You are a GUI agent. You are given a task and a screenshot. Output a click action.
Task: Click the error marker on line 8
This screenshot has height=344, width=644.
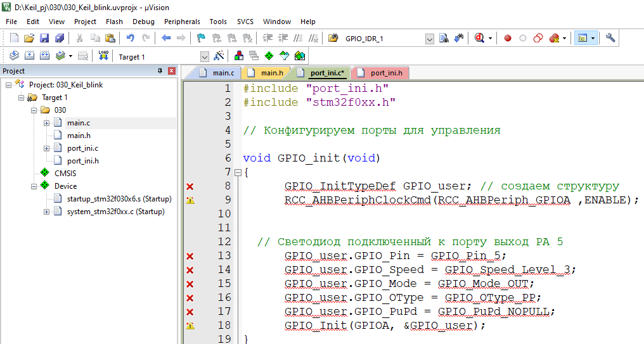pyautogui.click(x=190, y=187)
